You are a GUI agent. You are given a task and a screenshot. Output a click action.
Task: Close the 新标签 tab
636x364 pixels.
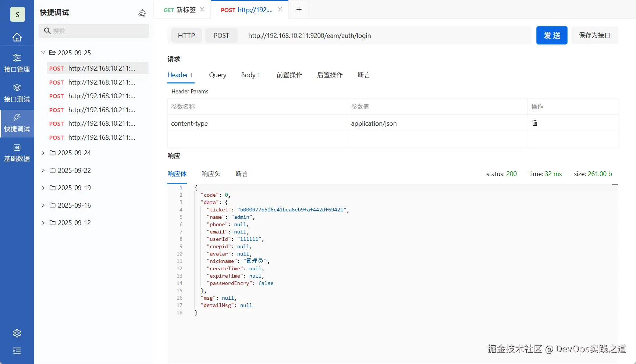click(x=202, y=10)
